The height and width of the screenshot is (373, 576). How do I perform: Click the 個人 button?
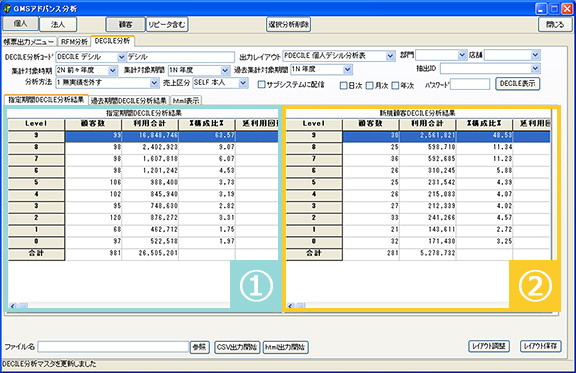20,24
